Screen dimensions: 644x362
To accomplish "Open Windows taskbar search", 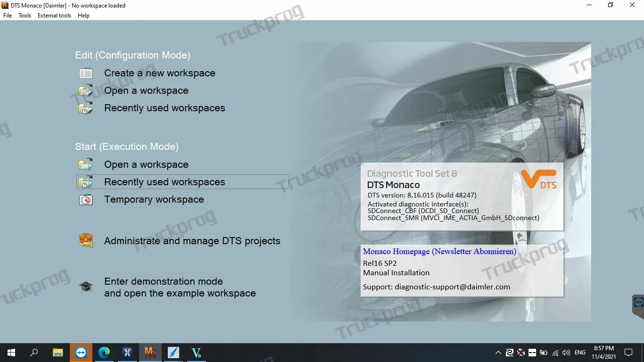I will pos(34,353).
